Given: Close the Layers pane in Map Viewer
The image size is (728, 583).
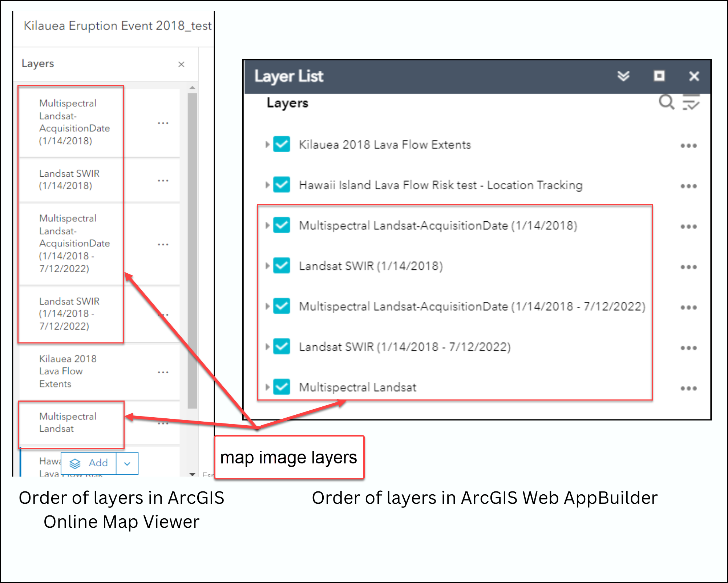Looking at the screenshot, I should (x=181, y=64).
